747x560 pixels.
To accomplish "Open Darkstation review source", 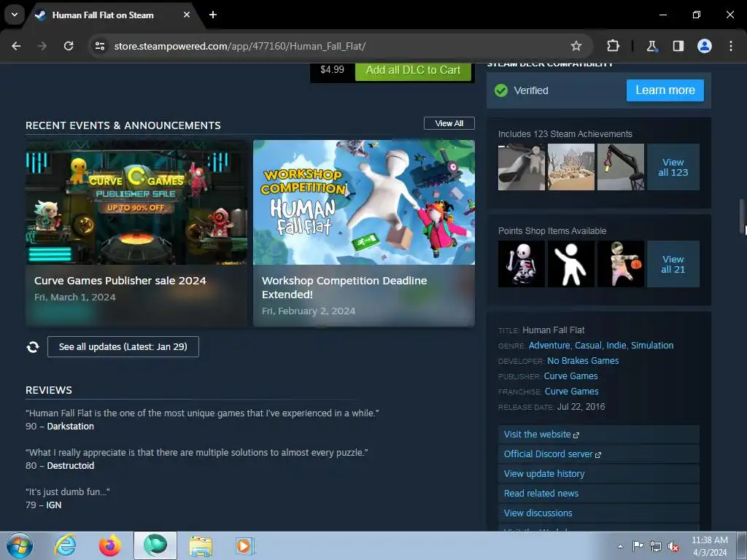I will click(x=71, y=426).
